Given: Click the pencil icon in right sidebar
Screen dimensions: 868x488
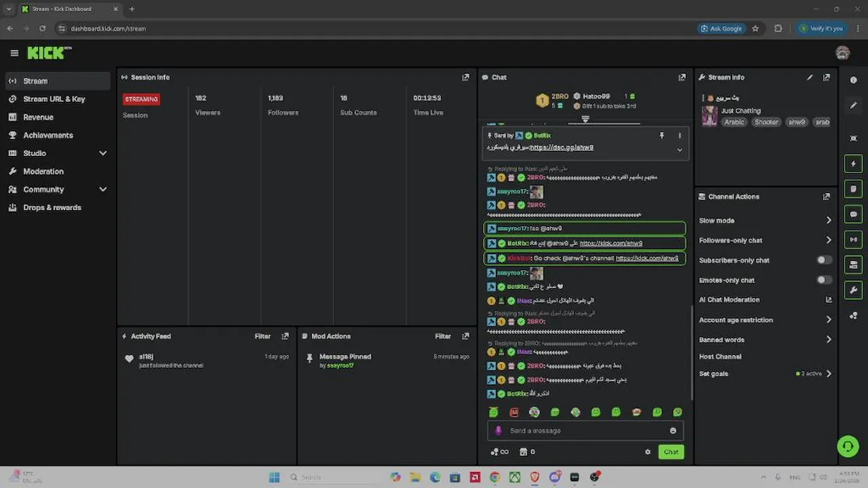Looking at the screenshot, I should (853, 106).
